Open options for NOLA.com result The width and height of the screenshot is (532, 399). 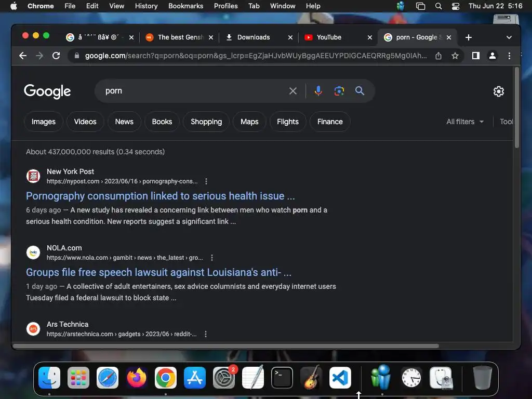[212, 258]
